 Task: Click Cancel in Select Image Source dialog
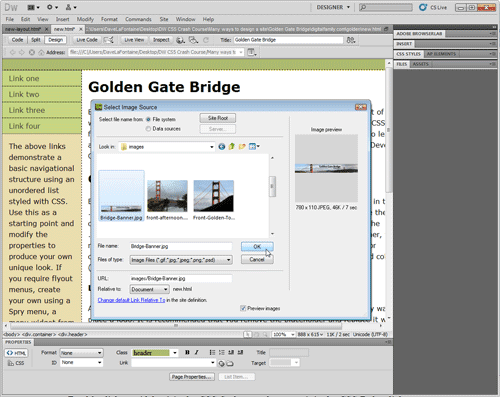tap(257, 260)
